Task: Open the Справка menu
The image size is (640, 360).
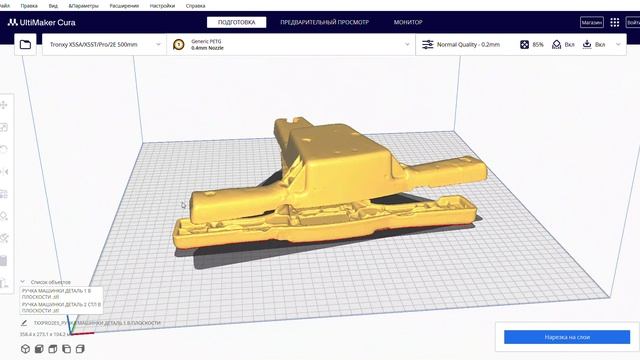Action: (196, 6)
